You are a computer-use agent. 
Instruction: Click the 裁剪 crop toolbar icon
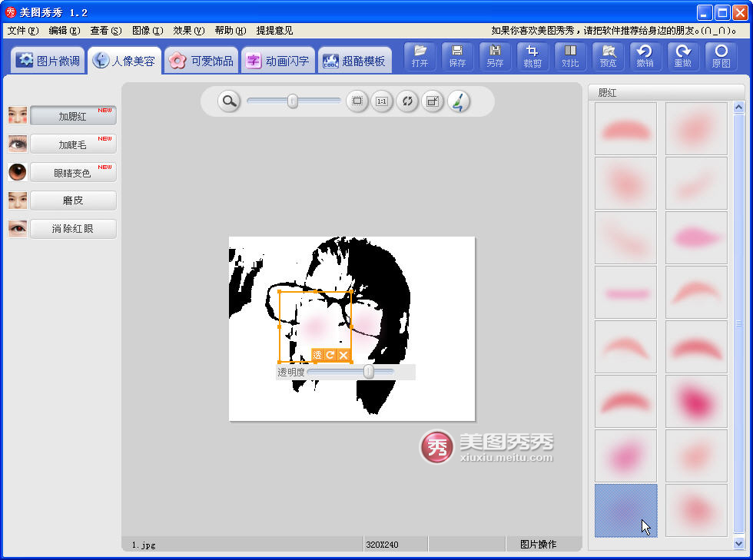(x=532, y=56)
